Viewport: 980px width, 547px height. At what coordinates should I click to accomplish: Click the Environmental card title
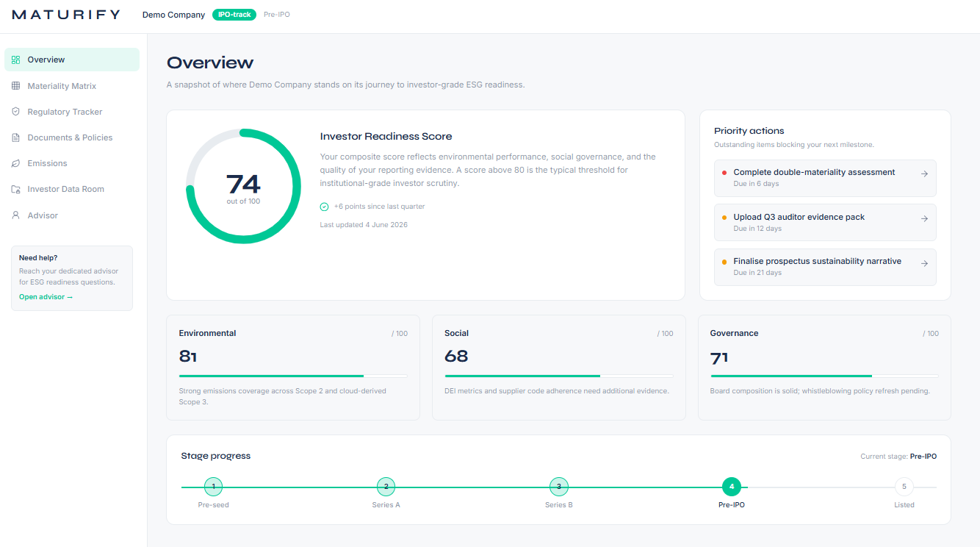tap(208, 333)
